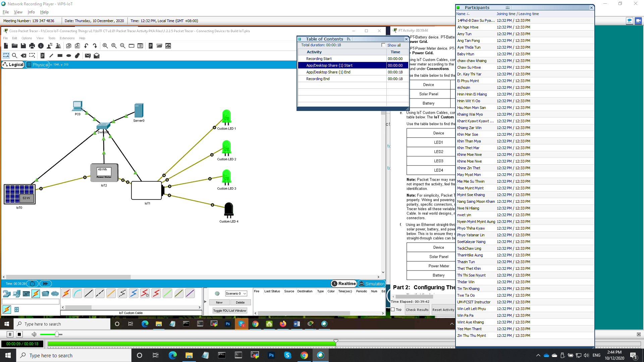Image resolution: width=644 pixels, height=362 pixels.
Task: Click the Zoom Reset magnifier icon
Action: [x=114, y=46]
